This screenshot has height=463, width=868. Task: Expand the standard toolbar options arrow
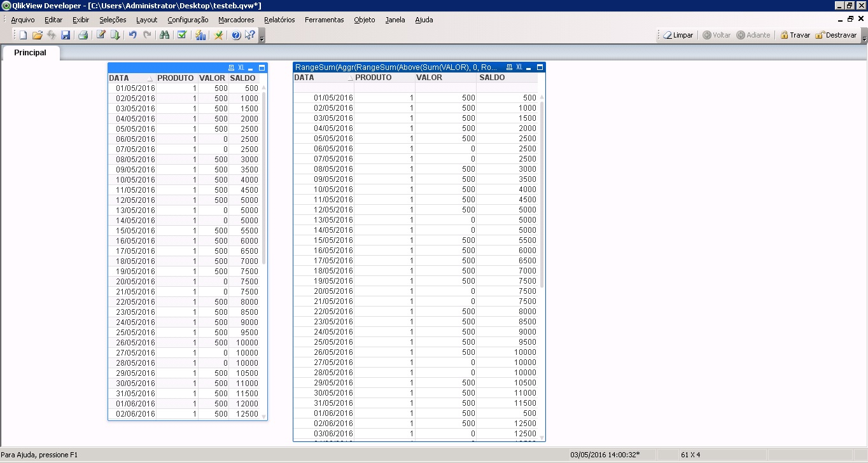pyautogui.click(x=262, y=36)
